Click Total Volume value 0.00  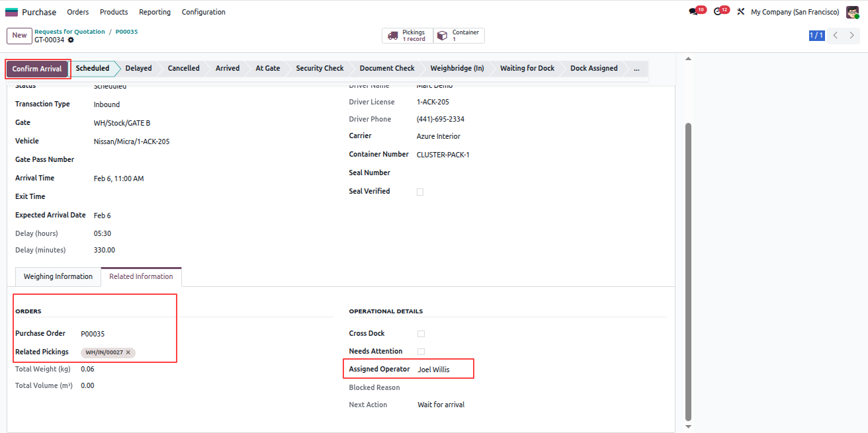[x=87, y=385]
